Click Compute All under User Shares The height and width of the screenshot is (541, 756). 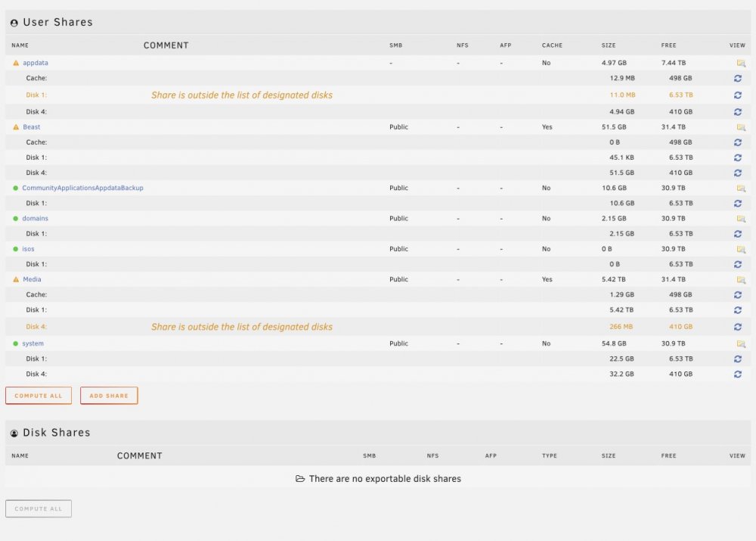(x=39, y=396)
